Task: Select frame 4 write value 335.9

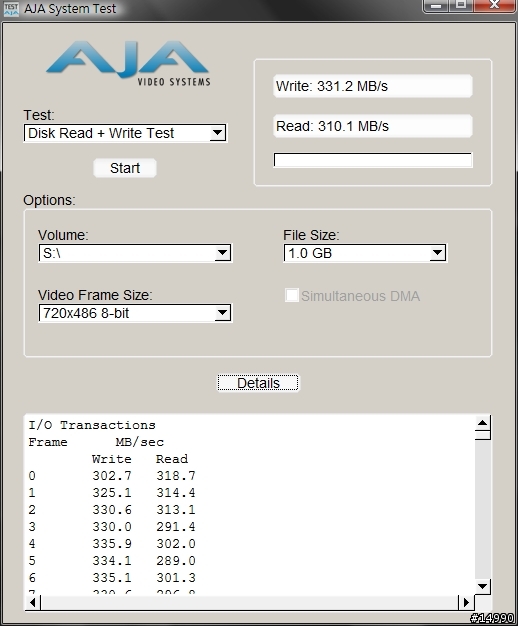Action: 112,544
